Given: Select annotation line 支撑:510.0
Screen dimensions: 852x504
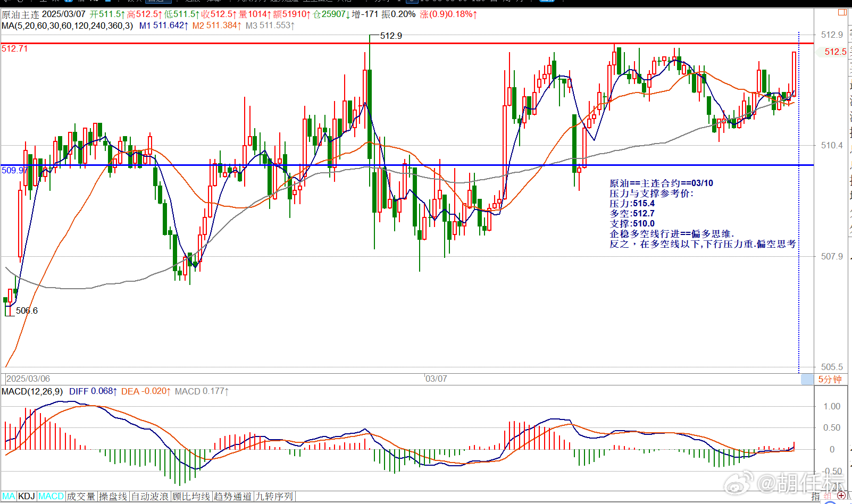Looking at the screenshot, I should click(x=632, y=223).
